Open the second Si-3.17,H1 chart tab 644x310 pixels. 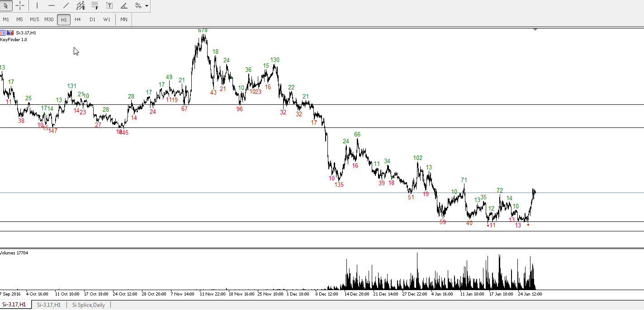click(x=49, y=305)
